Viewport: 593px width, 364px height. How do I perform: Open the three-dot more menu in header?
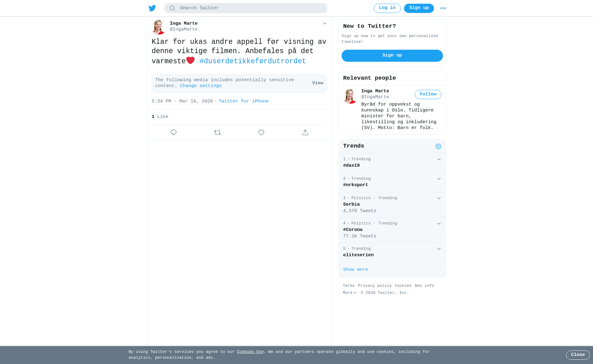pos(443,8)
